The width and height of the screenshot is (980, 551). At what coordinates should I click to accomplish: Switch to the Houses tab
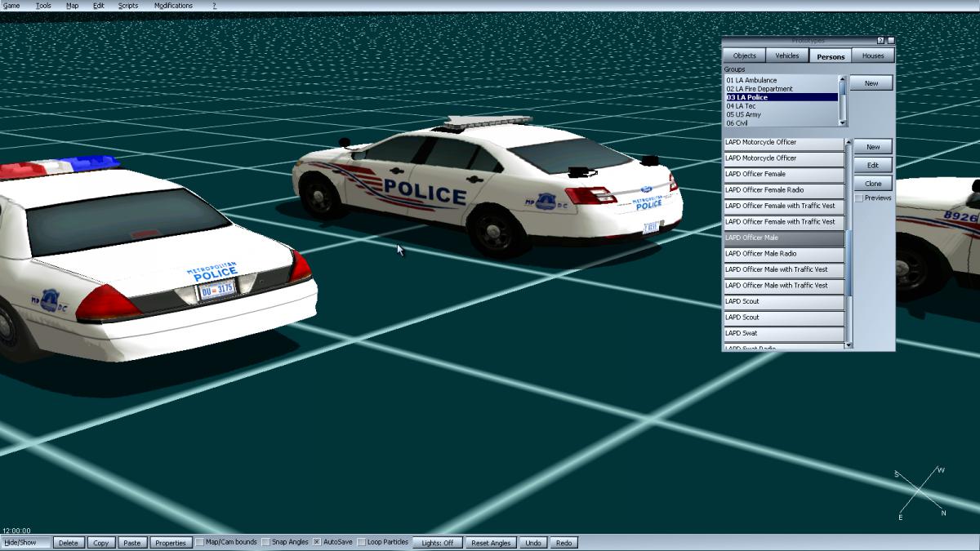click(x=873, y=56)
